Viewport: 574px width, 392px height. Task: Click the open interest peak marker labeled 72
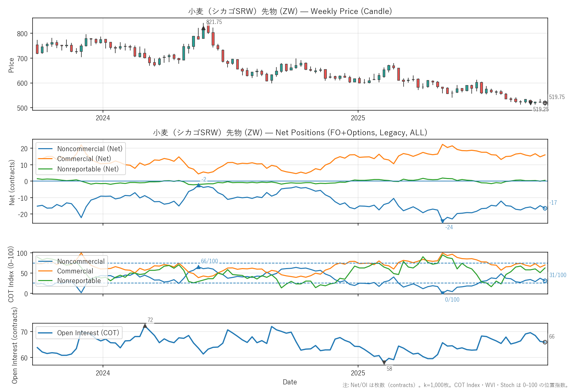point(145,326)
